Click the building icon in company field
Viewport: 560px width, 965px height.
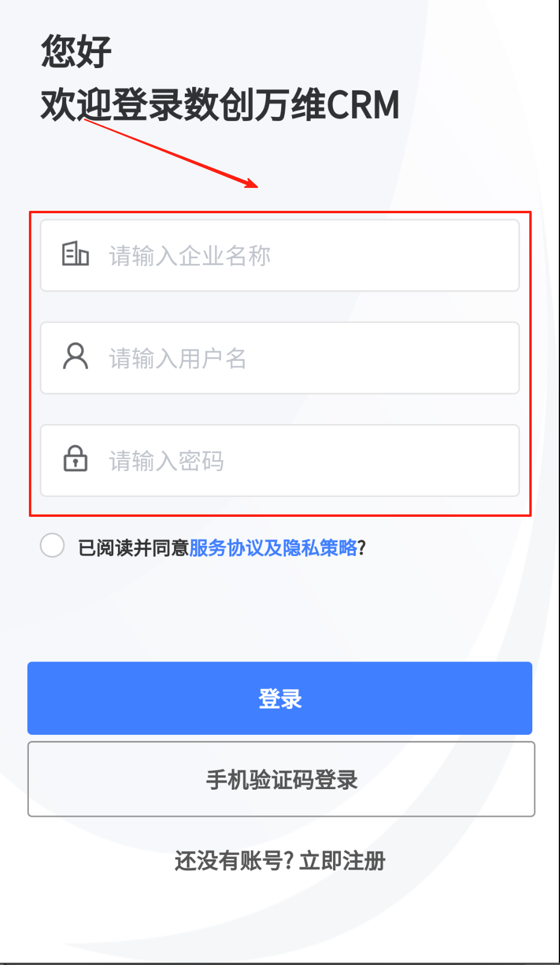[x=75, y=254]
